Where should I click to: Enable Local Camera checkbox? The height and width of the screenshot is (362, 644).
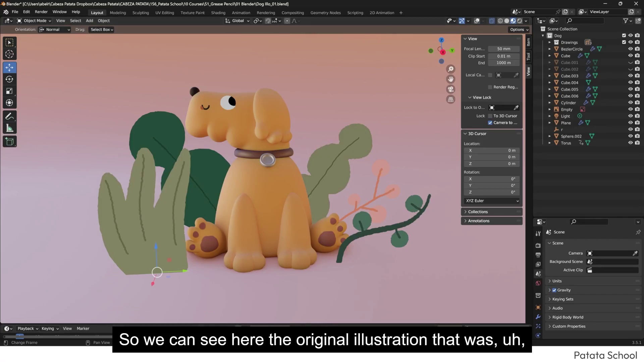pyautogui.click(x=490, y=75)
